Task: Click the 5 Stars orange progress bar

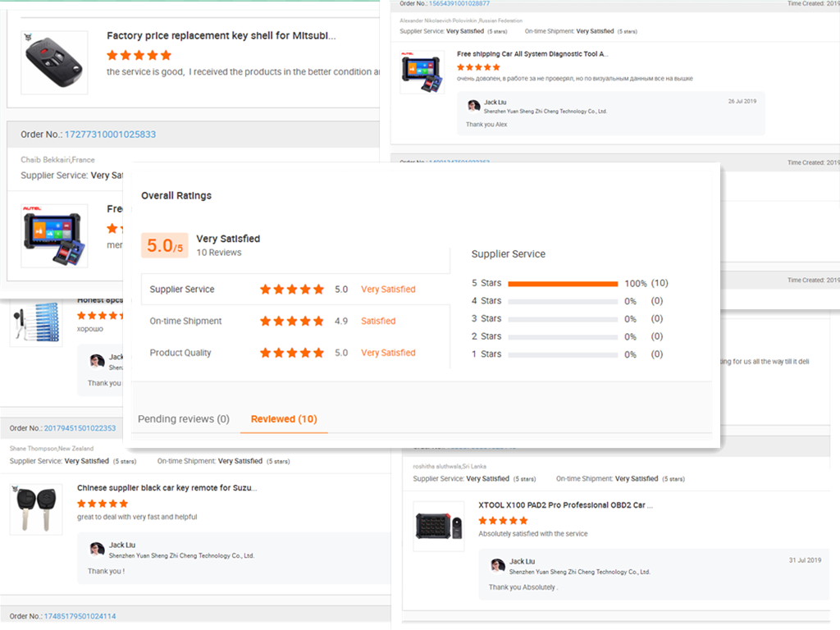Action: click(563, 284)
